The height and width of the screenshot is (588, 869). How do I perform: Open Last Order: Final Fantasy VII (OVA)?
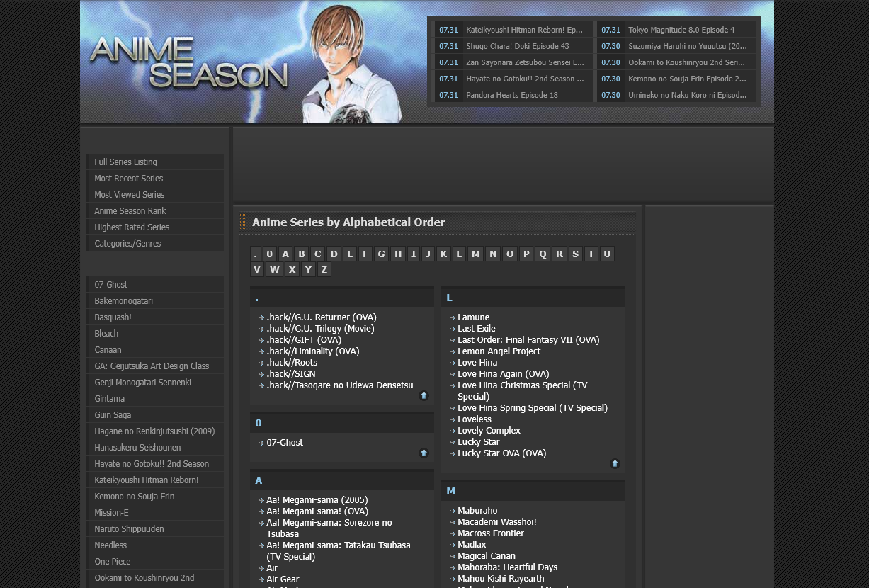pos(528,340)
